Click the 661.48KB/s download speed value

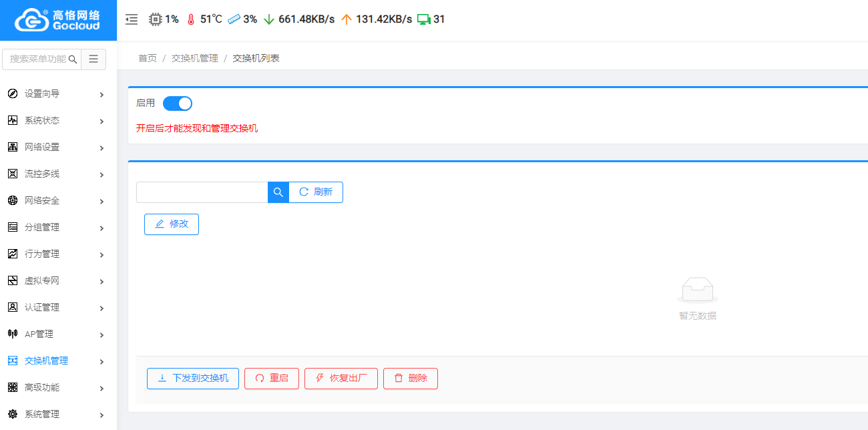coord(306,19)
